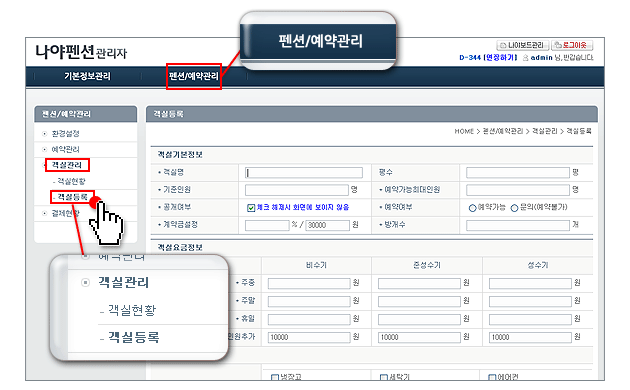Focus the 객실명 input field
Image resolution: width=630 pixels, height=390 pixels.
tap(304, 173)
